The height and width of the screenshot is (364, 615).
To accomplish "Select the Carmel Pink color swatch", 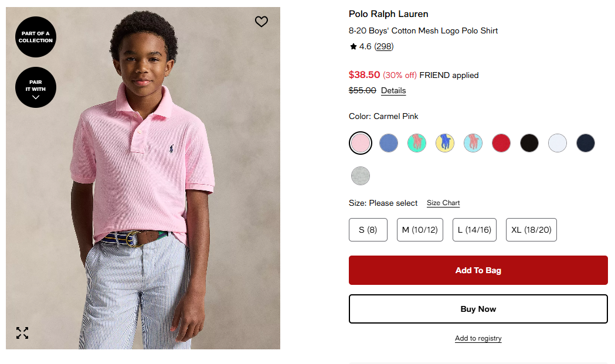I will tap(361, 143).
